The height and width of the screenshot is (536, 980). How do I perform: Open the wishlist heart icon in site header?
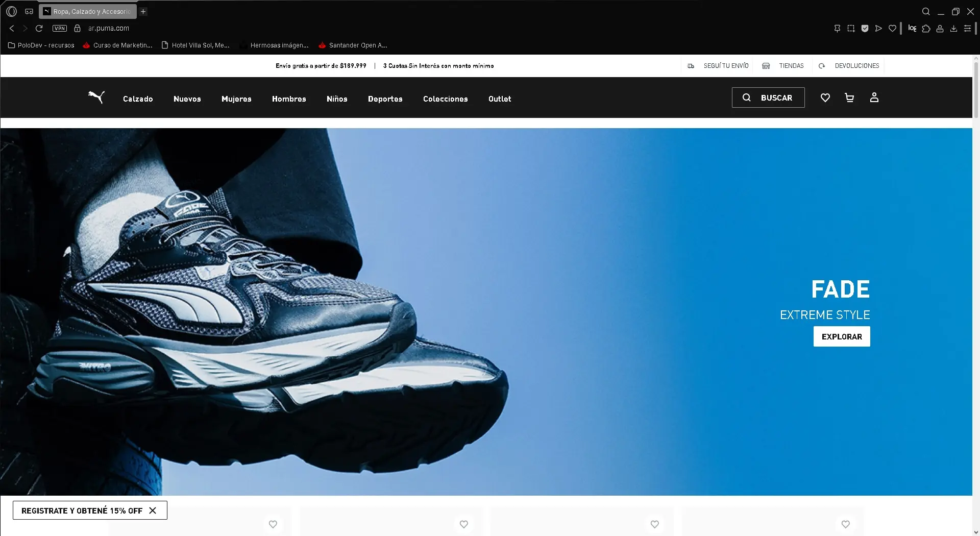tap(825, 98)
